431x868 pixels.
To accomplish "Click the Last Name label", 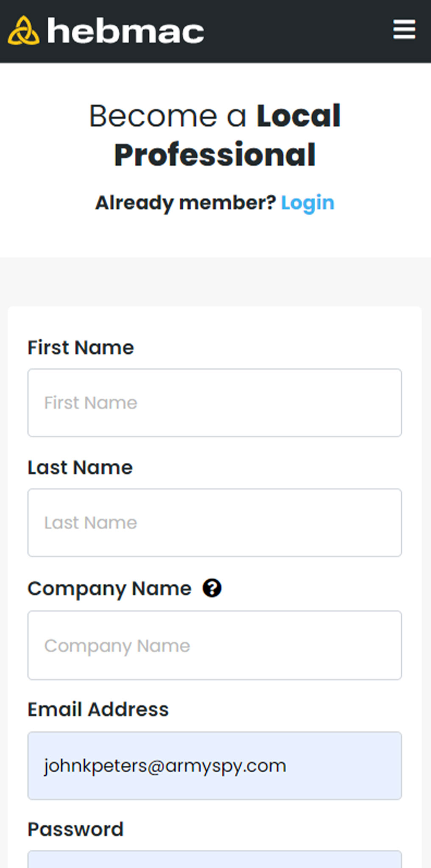I will 80,467.
